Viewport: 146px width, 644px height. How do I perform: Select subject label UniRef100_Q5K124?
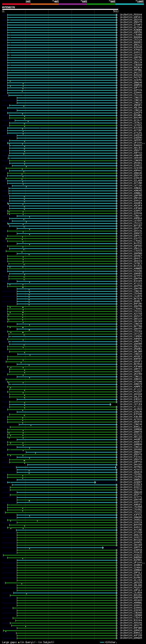[131, 63]
